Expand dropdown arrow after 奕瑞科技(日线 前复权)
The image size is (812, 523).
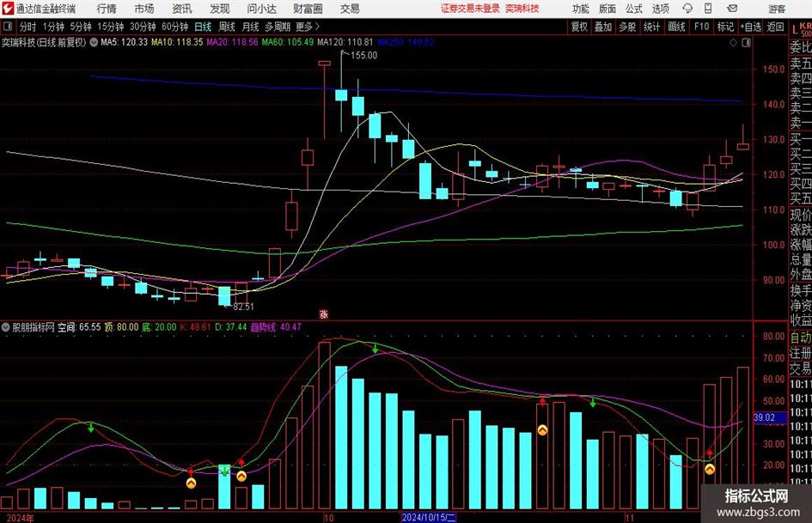click(x=94, y=42)
